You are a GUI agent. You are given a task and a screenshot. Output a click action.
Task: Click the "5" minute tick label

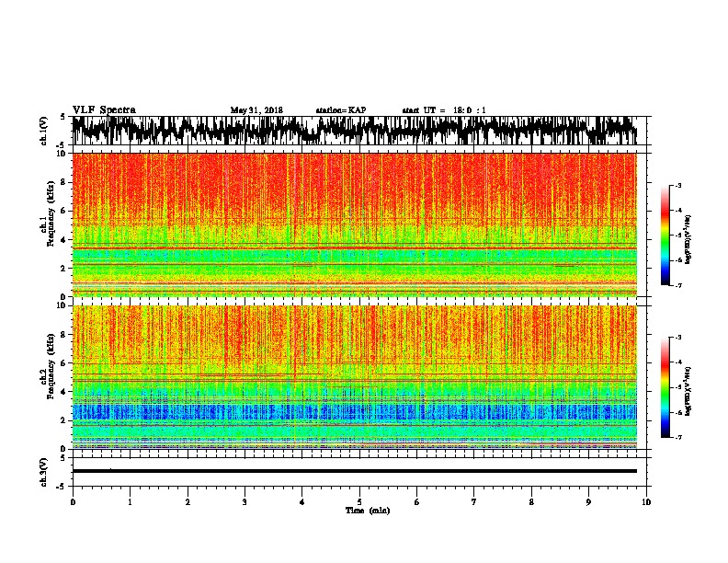pos(359,502)
